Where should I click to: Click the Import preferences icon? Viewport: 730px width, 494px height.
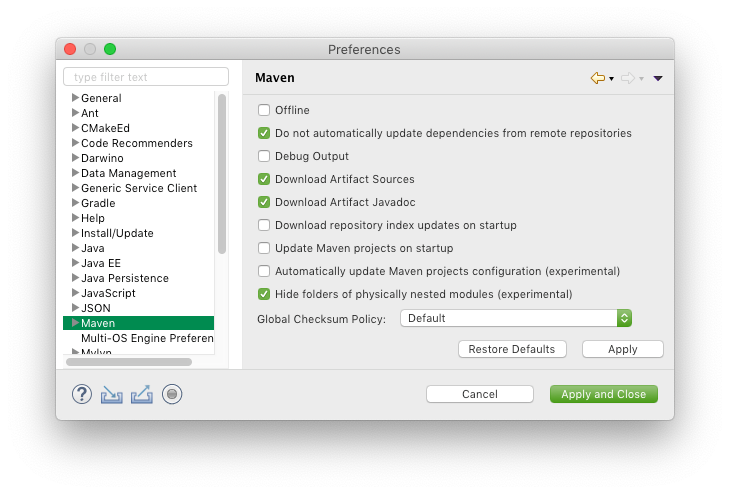coord(111,394)
